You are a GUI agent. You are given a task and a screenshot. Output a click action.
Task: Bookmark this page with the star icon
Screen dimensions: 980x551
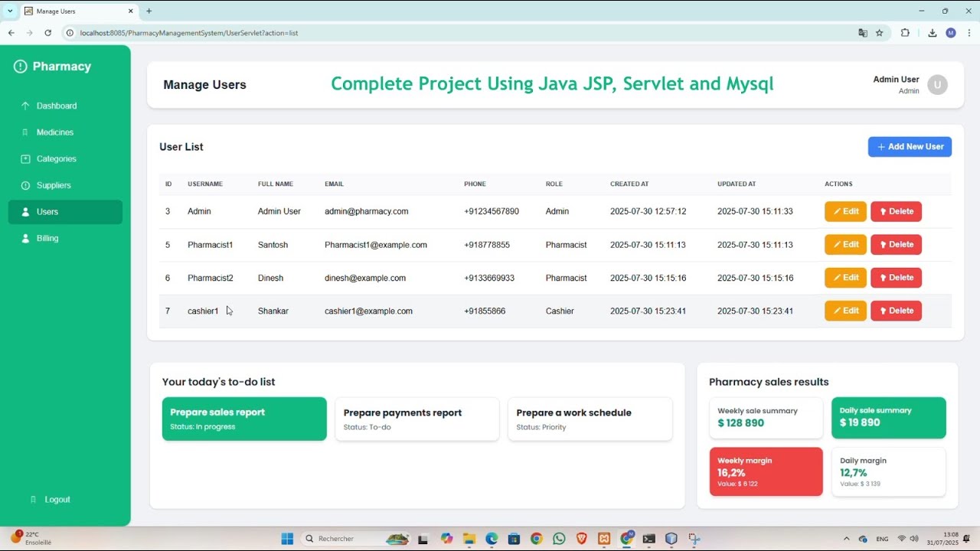click(880, 33)
